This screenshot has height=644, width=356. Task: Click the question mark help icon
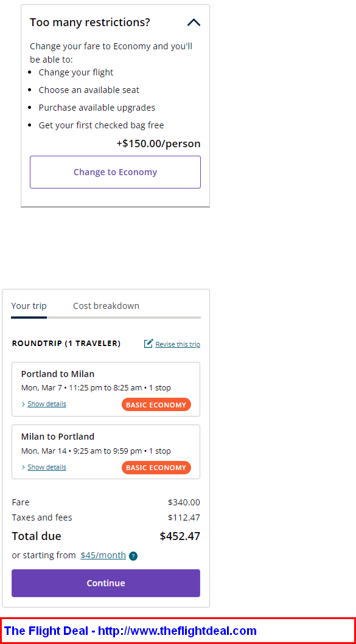click(x=133, y=556)
